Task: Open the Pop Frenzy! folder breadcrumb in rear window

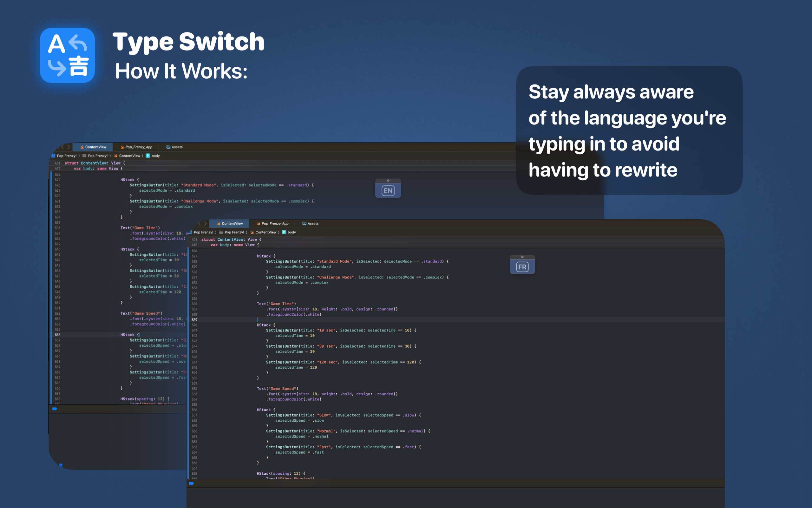Action: 95,156
